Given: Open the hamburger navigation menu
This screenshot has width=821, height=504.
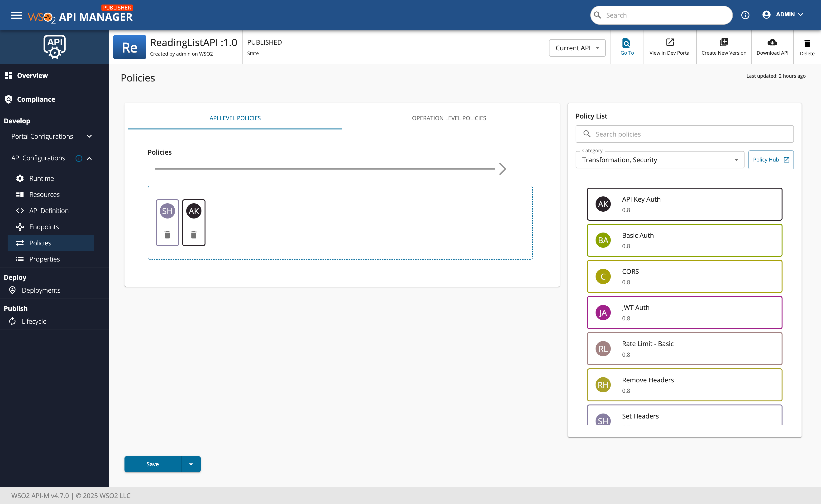Looking at the screenshot, I should point(16,15).
